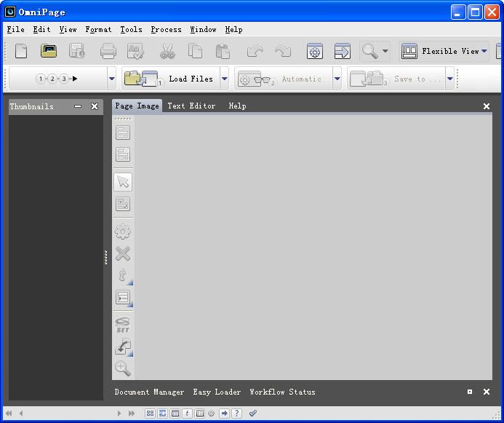Open the Tools menu

coord(131,29)
